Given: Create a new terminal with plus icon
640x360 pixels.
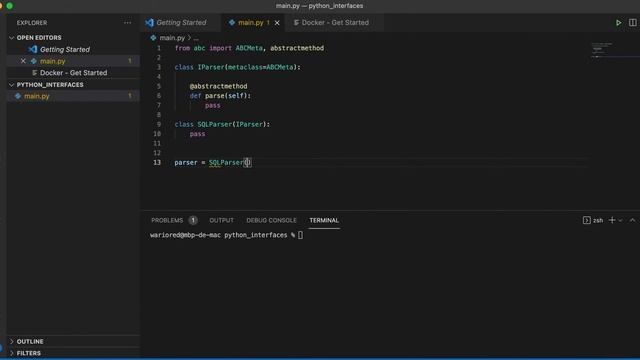Looking at the screenshot, I should click(612, 220).
